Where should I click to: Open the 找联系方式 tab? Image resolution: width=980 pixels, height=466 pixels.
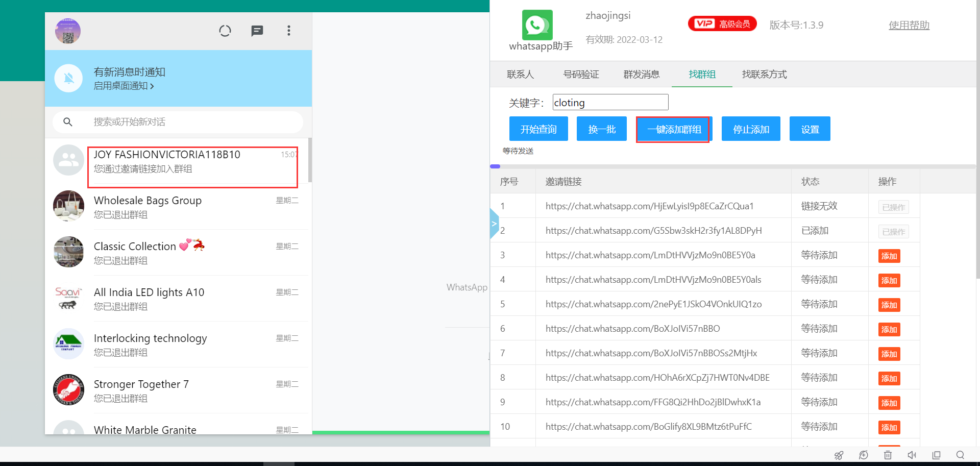click(x=764, y=75)
